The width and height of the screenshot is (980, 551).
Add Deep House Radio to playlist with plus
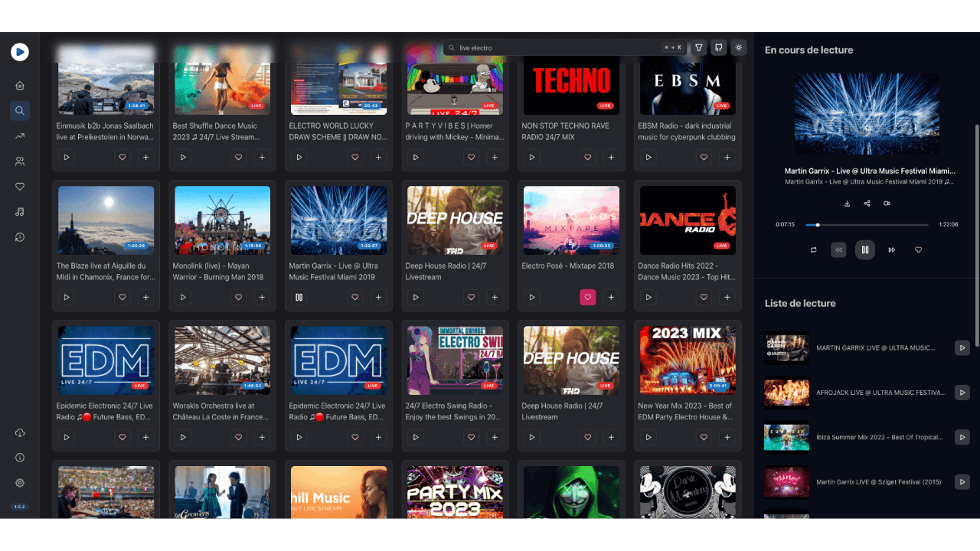tap(495, 297)
